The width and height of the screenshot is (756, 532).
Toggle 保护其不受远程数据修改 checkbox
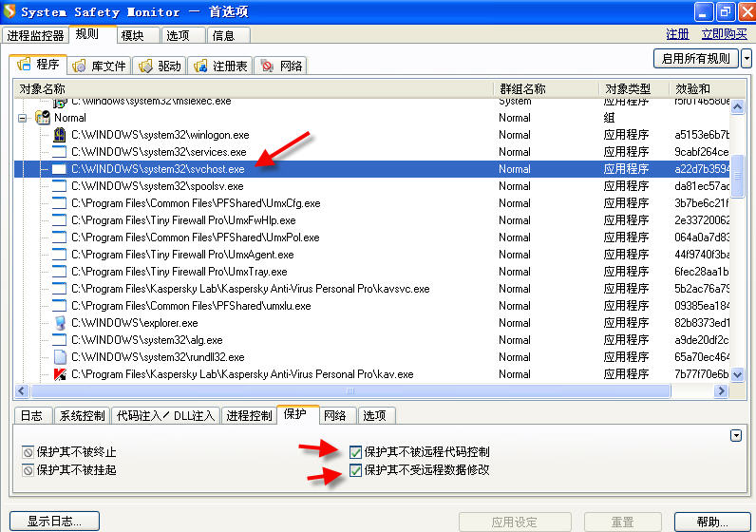coord(355,470)
